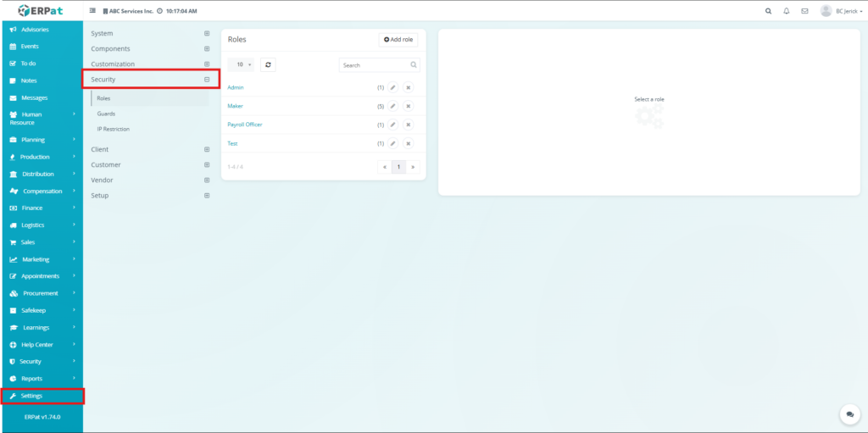Delete the Maker role with its X icon
The width and height of the screenshot is (868, 433).
(408, 106)
